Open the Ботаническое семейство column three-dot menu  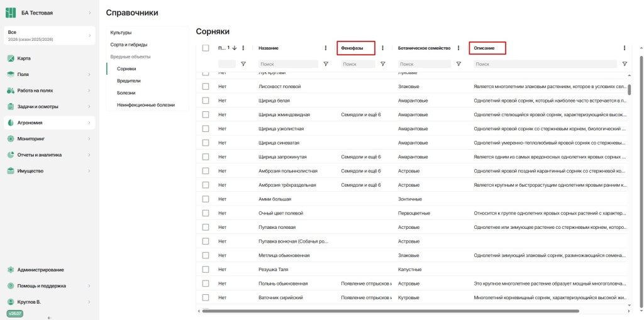pyautogui.click(x=458, y=48)
